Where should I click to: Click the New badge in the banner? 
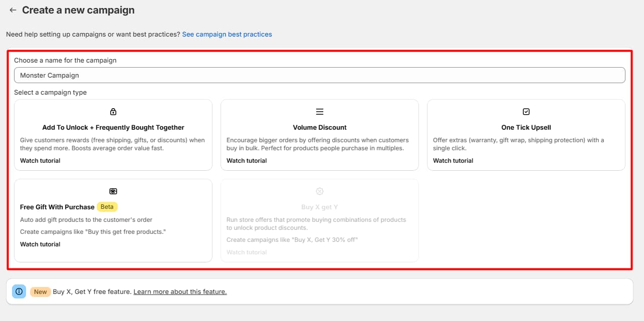pos(41,291)
